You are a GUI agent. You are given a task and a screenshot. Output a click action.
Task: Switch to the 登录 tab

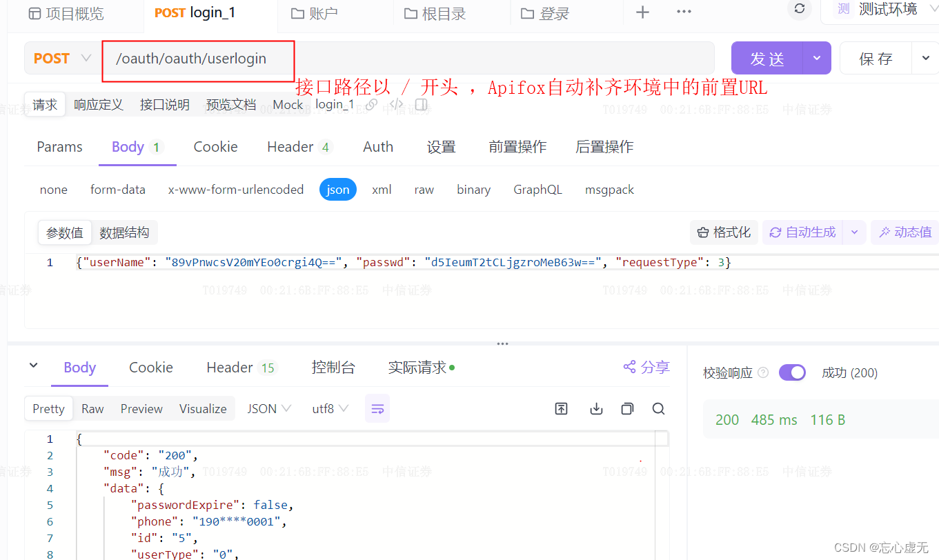545,14
